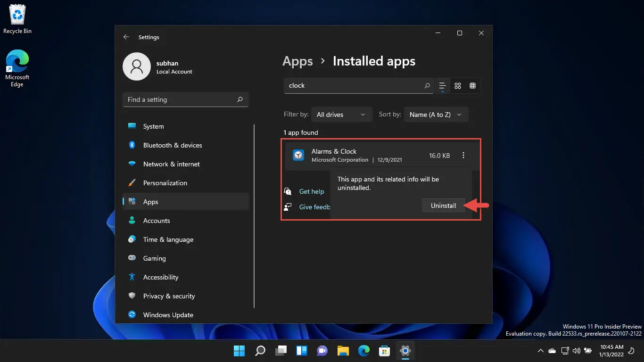Image resolution: width=644 pixels, height=362 pixels.
Task: Click the Find a setting magnifier icon
Action: 240,99
